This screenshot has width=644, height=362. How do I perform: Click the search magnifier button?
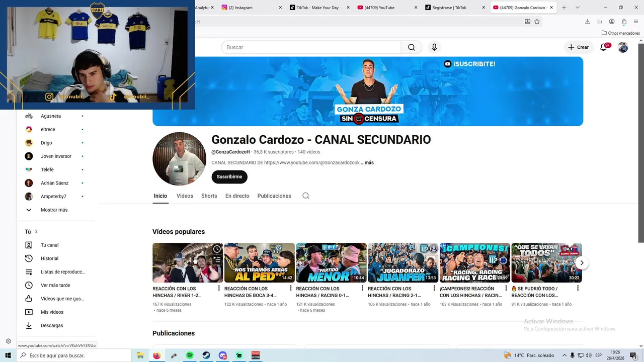coord(412,47)
